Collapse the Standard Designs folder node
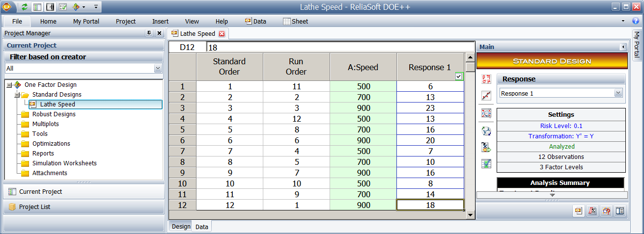 click(x=17, y=95)
